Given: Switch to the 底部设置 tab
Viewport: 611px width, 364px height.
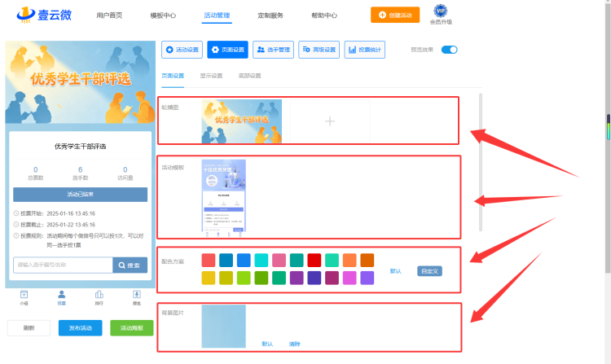Looking at the screenshot, I should click(x=250, y=76).
